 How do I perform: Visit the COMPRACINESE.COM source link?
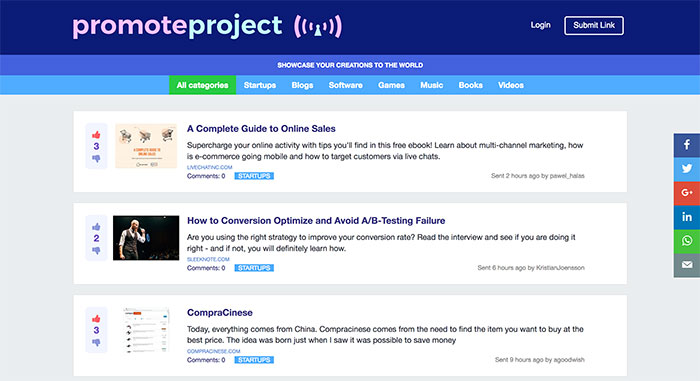click(213, 351)
